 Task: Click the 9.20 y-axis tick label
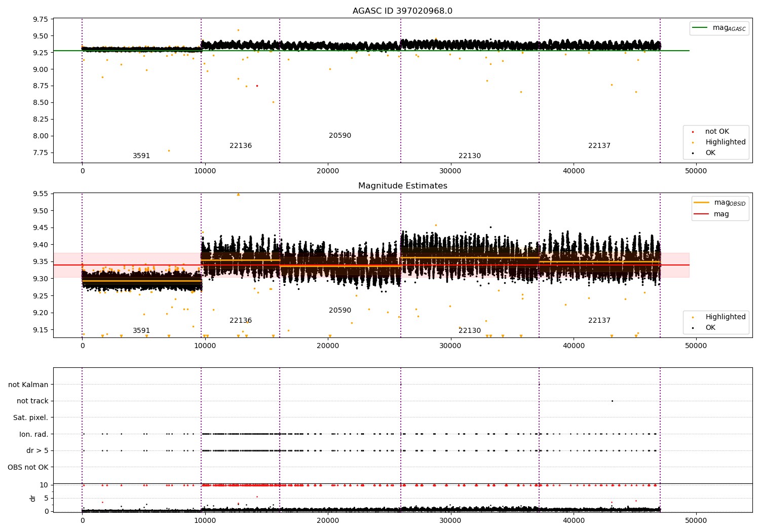tap(41, 313)
